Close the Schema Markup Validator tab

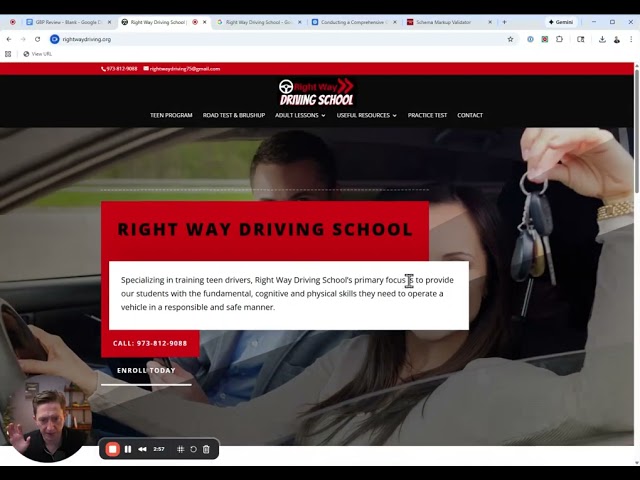pos(490,22)
